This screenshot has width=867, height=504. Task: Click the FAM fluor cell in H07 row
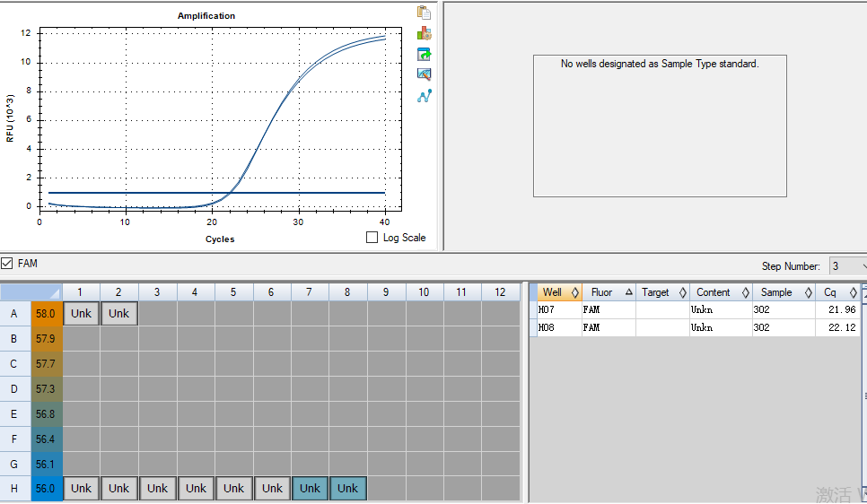click(609, 309)
